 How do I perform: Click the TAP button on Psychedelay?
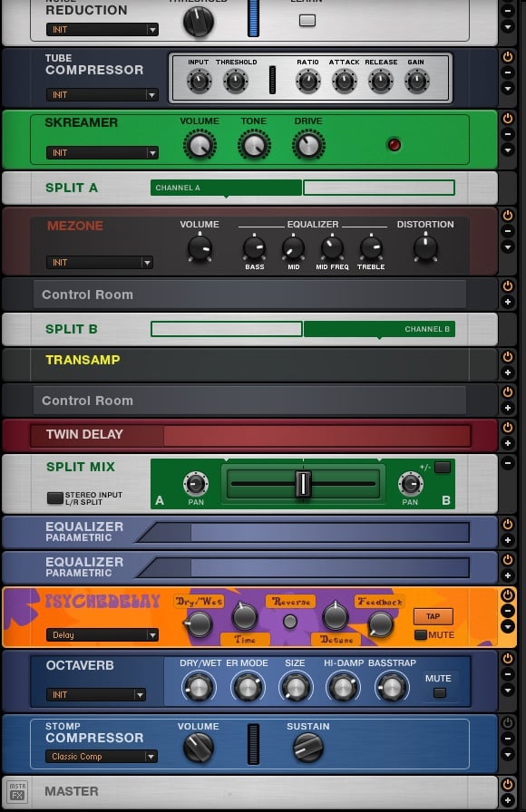[433, 616]
